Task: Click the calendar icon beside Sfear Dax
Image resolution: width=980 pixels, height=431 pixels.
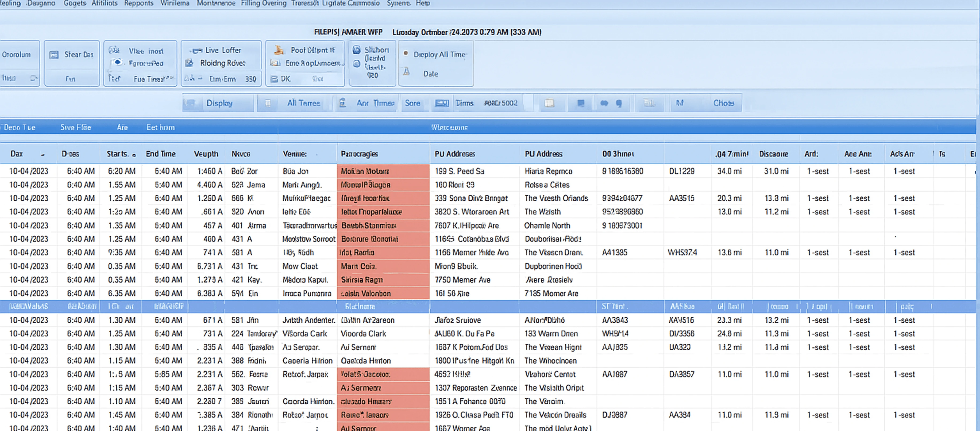Action: 54,55
